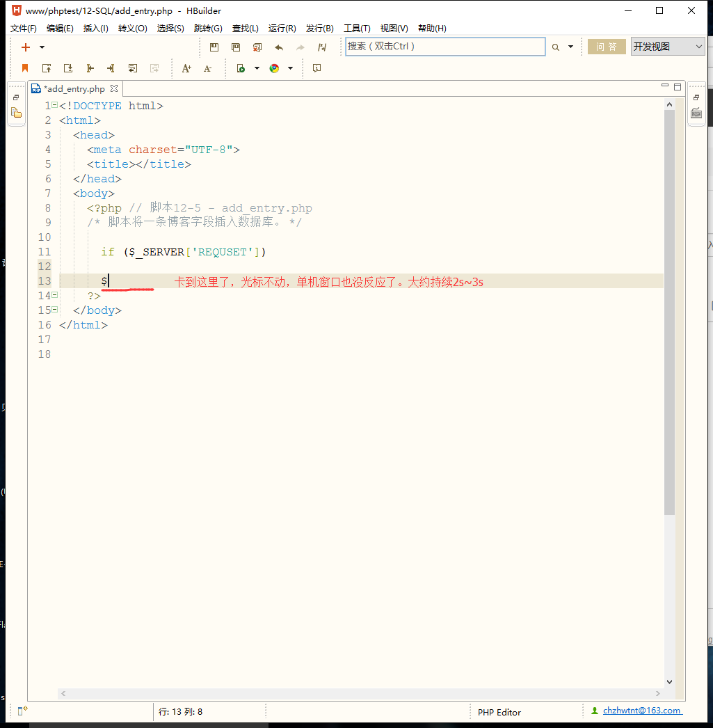Click into the 搜索 search input field
713x728 pixels.
pos(445,47)
